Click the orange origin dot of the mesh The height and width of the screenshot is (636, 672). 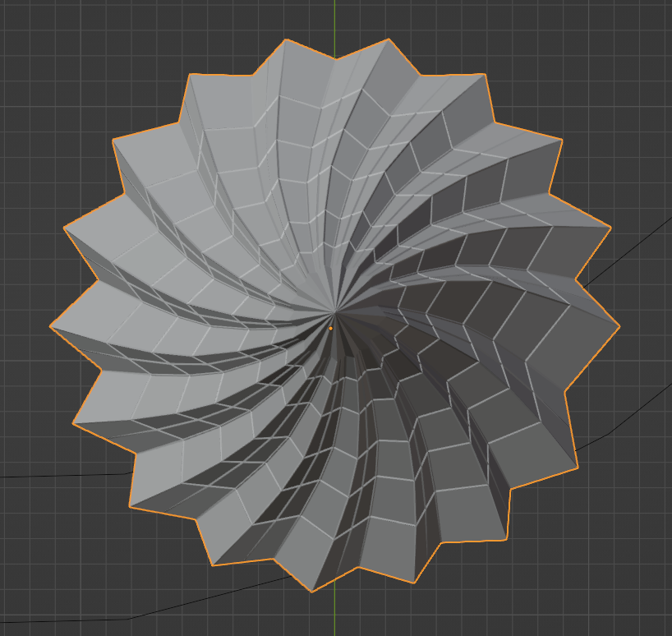point(330,329)
